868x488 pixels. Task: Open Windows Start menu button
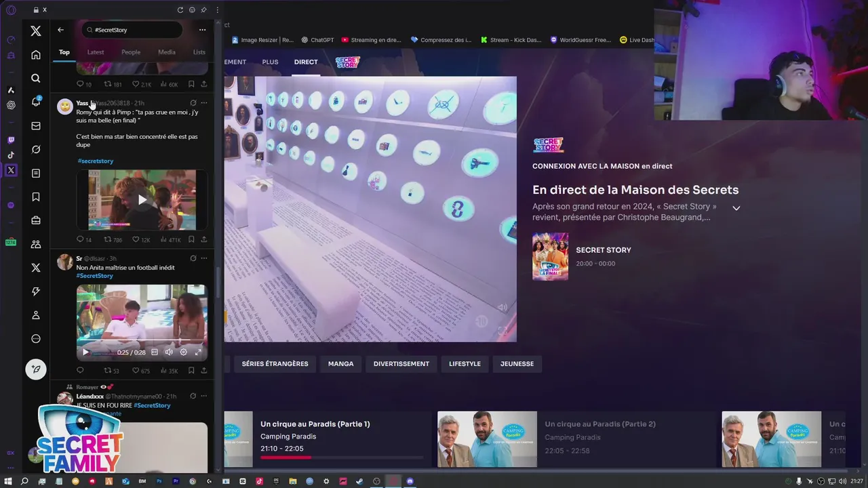point(8,481)
